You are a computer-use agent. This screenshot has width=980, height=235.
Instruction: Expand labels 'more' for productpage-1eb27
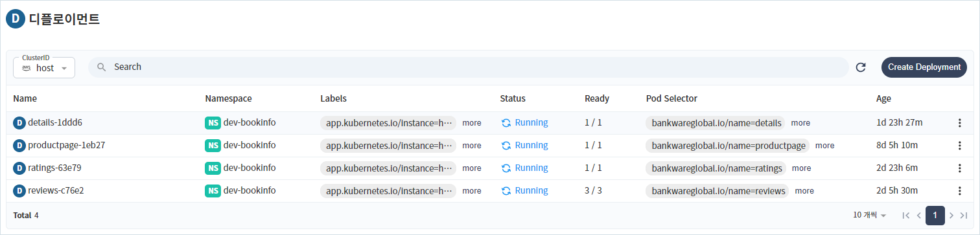point(472,145)
